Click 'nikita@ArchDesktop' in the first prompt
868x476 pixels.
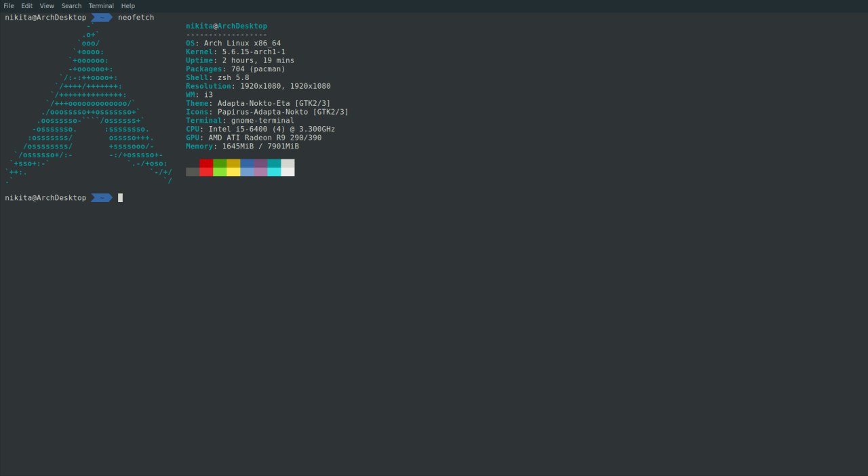[45, 18]
